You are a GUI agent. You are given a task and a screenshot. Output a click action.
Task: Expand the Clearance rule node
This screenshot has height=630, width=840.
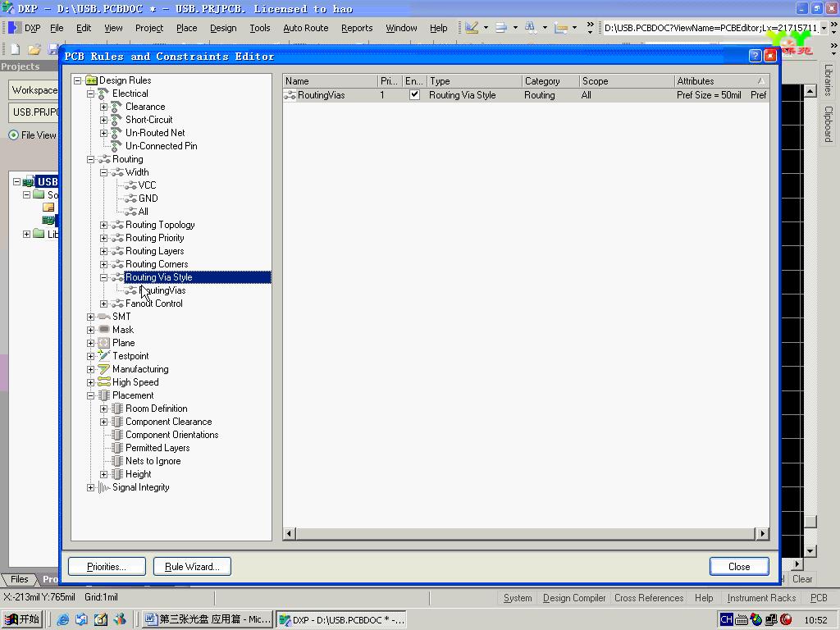coord(104,107)
